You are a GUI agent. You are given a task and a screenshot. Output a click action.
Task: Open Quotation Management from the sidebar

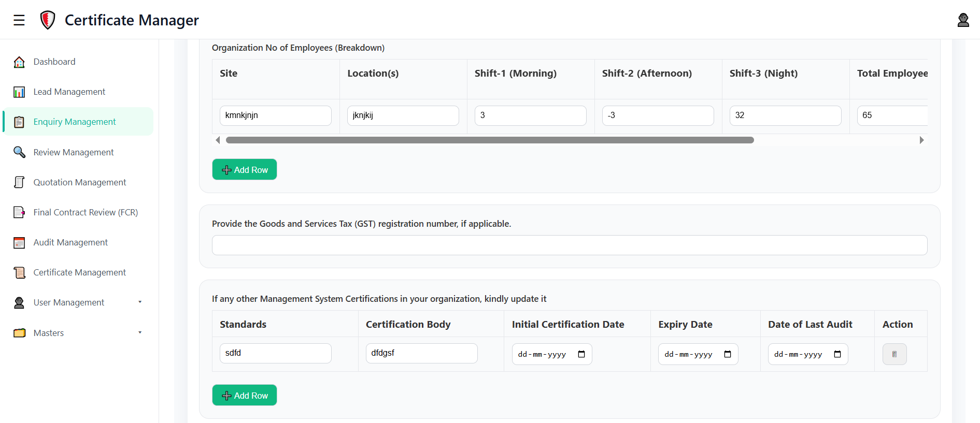coord(79,182)
